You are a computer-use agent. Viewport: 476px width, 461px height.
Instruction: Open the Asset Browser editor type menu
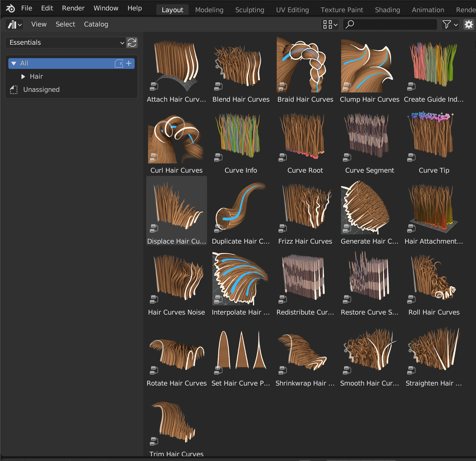[x=15, y=24]
